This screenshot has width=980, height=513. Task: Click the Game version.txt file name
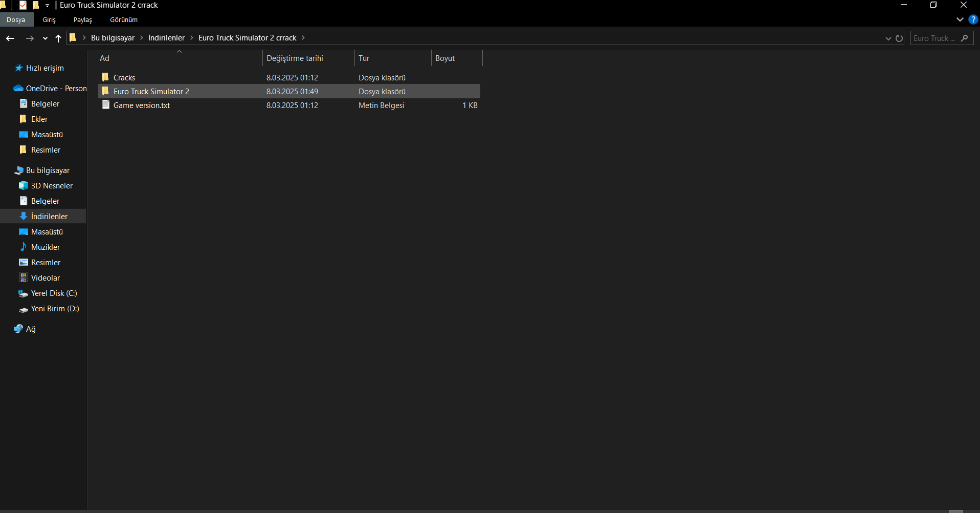pos(142,105)
